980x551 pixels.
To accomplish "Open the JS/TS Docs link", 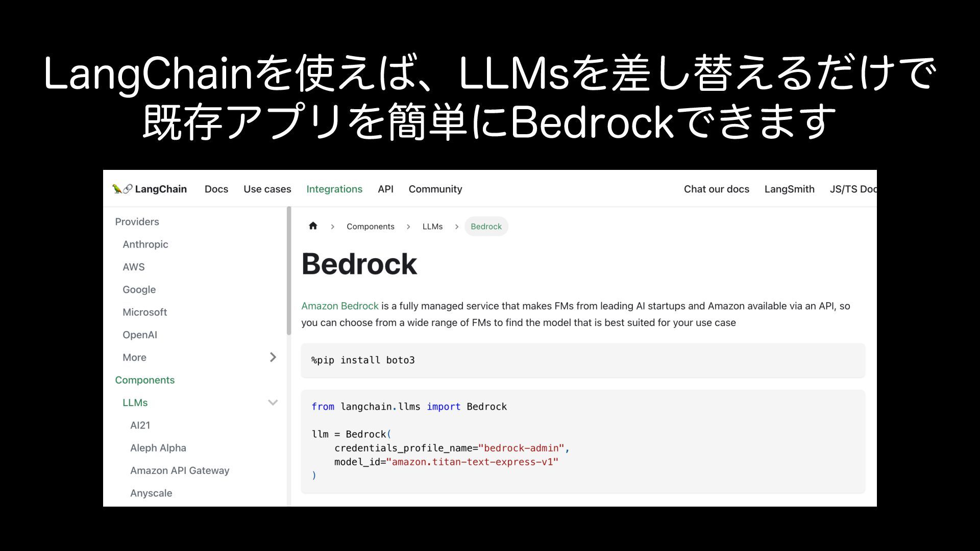I will point(853,189).
